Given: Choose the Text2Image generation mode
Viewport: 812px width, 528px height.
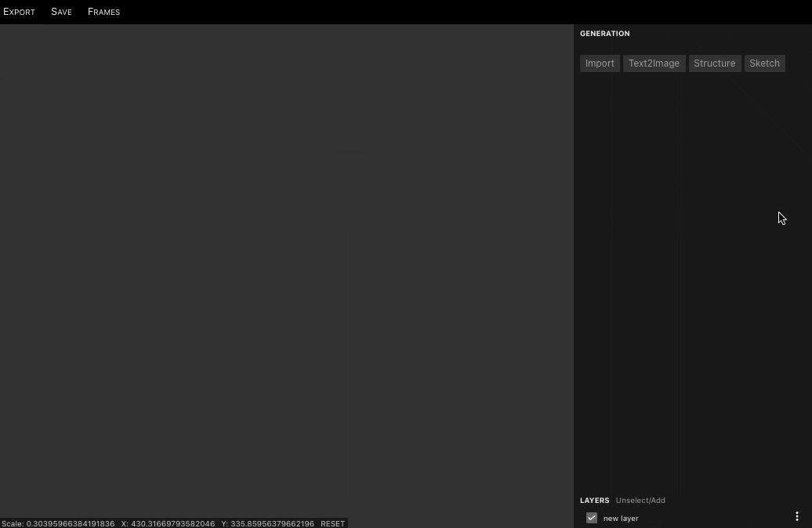Looking at the screenshot, I should [x=654, y=63].
